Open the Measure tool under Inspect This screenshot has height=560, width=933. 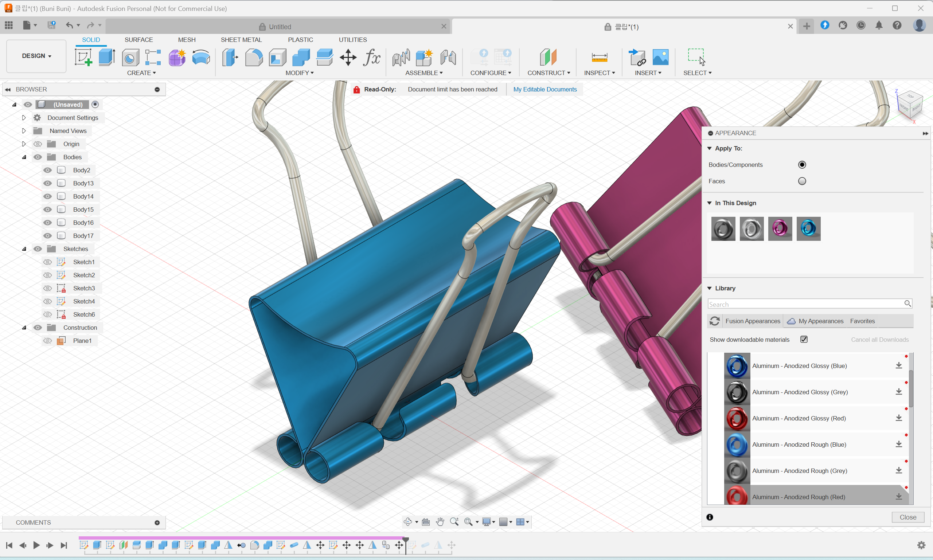point(599,57)
